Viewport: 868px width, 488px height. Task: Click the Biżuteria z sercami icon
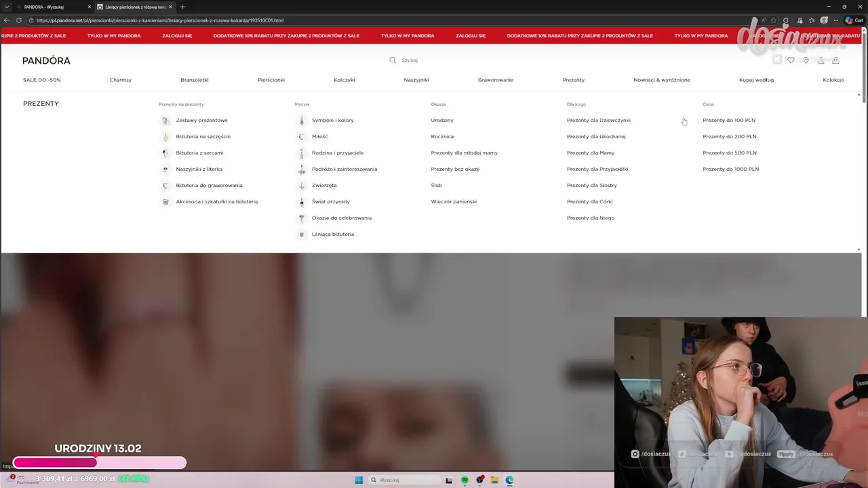coord(165,152)
